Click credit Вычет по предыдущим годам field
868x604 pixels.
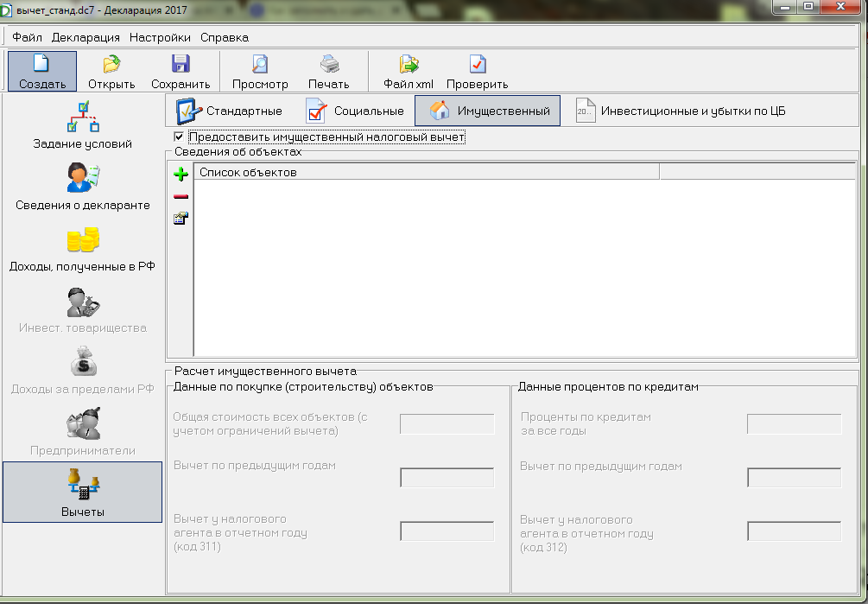tap(795, 478)
